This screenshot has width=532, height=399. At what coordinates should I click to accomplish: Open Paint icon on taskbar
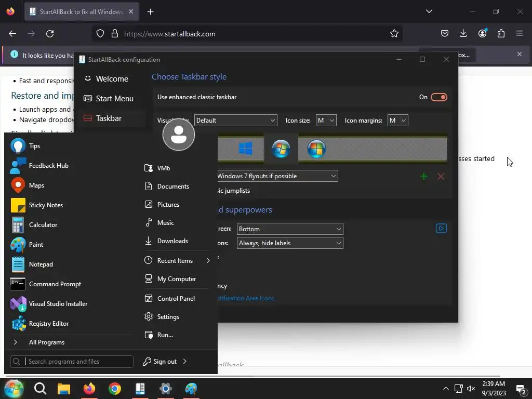tap(191, 389)
